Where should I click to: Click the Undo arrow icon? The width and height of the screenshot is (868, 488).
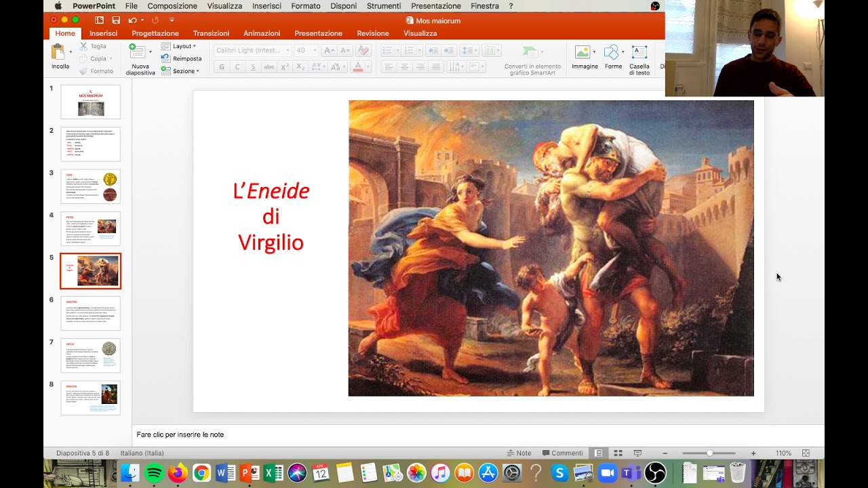click(x=132, y=20)
